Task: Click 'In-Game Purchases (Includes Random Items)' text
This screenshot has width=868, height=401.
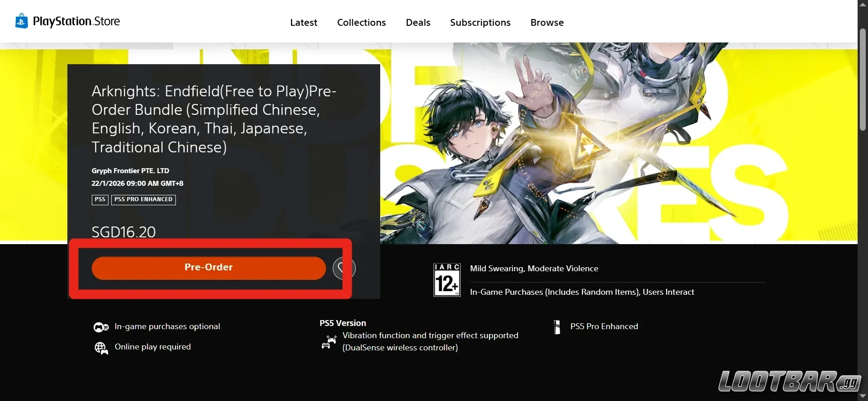Action: (554, 292)
